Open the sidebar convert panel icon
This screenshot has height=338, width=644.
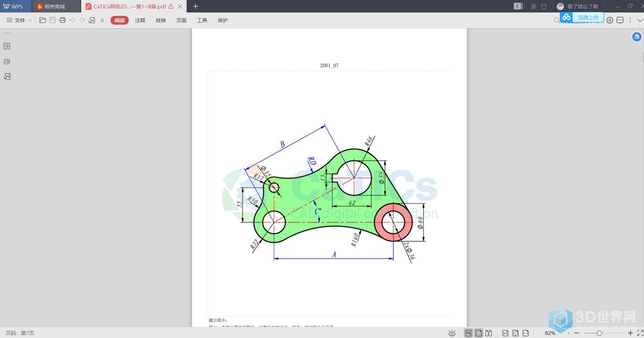pos(7,77)
